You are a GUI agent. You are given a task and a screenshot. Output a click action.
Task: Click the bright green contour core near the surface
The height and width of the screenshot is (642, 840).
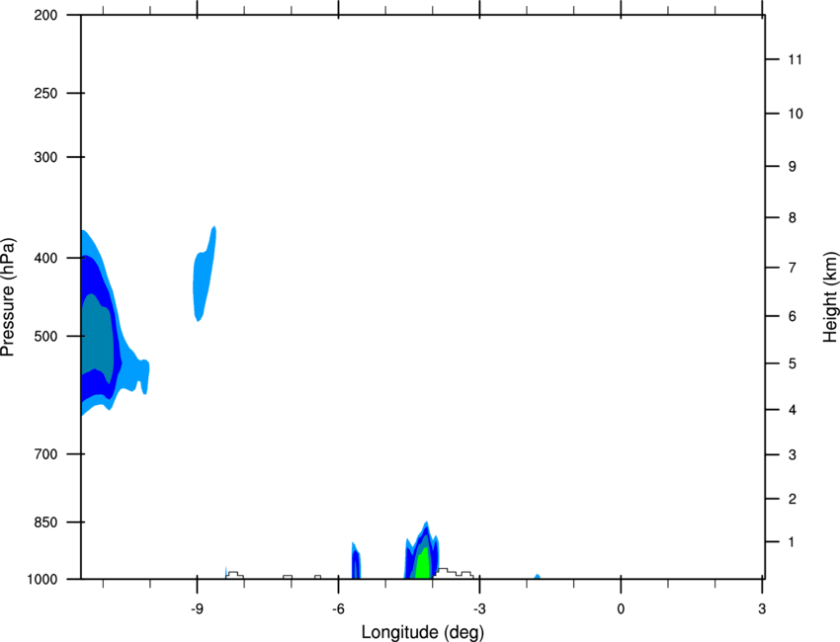tap(423, 565)
